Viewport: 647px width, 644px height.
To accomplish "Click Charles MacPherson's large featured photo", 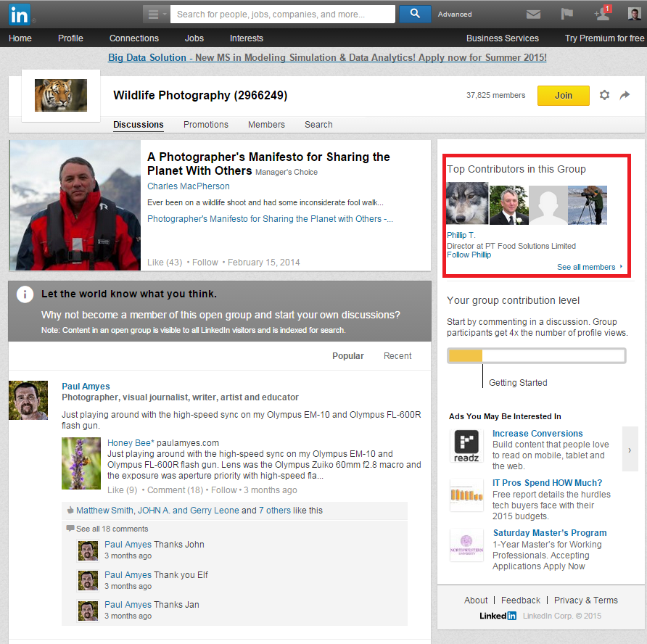I will [x=75, y=205].
